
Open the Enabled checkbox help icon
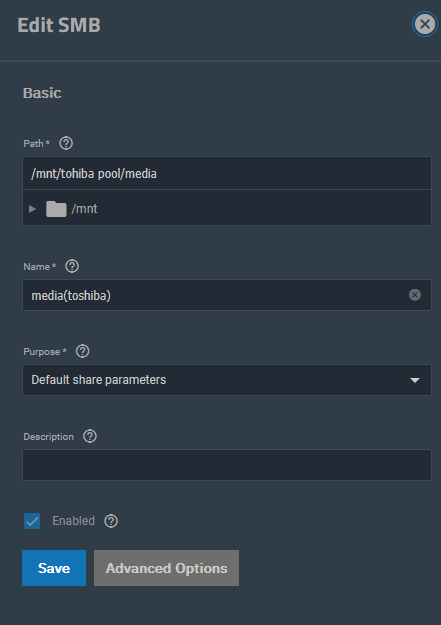tap(111, 521)
